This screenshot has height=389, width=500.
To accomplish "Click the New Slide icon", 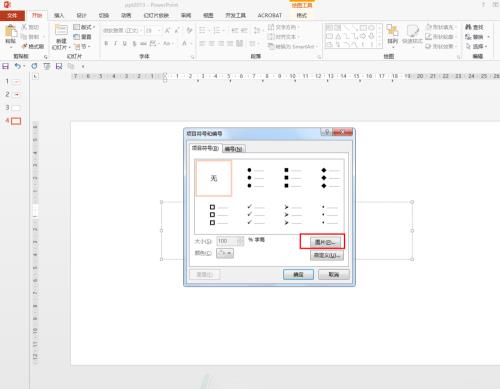I will pyautogui.click(x=61, y=30).
